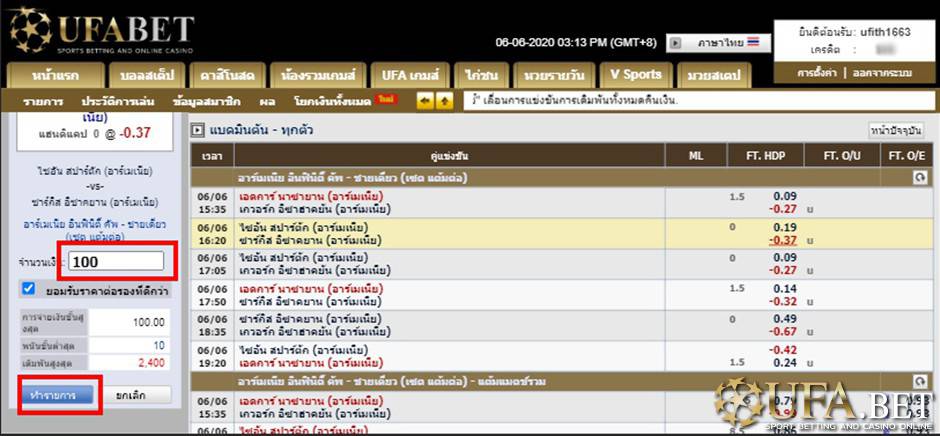This screenshot has width=940, height=436.
Task: Select ผล in the submenu bar
Action: click(267, 102)
